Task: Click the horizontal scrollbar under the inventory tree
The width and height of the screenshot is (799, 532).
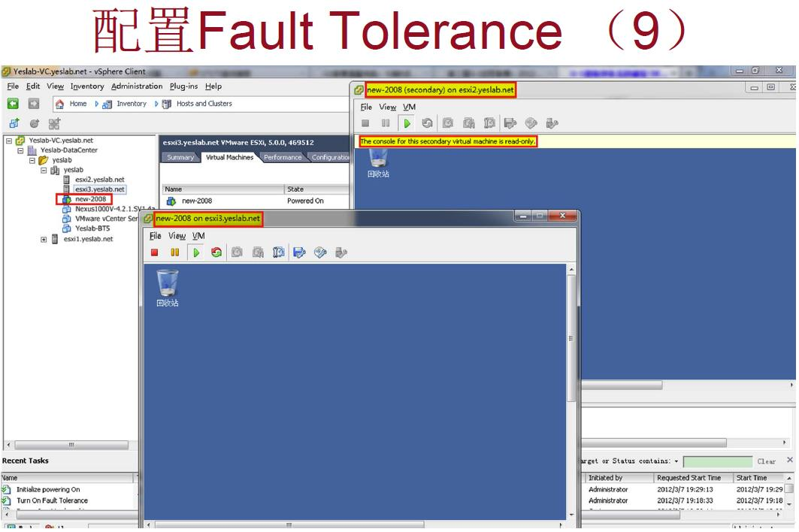Action: click(71, 445)
